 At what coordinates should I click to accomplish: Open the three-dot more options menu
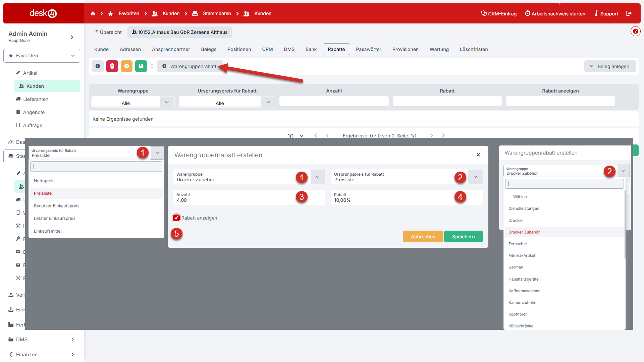click(x=152, y=66)
